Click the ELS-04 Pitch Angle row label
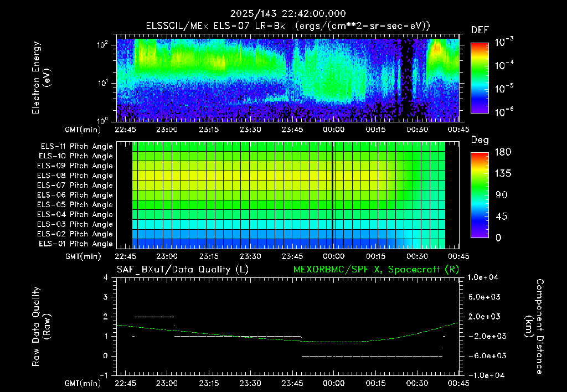The image size is (567, 392). (75, 214)
